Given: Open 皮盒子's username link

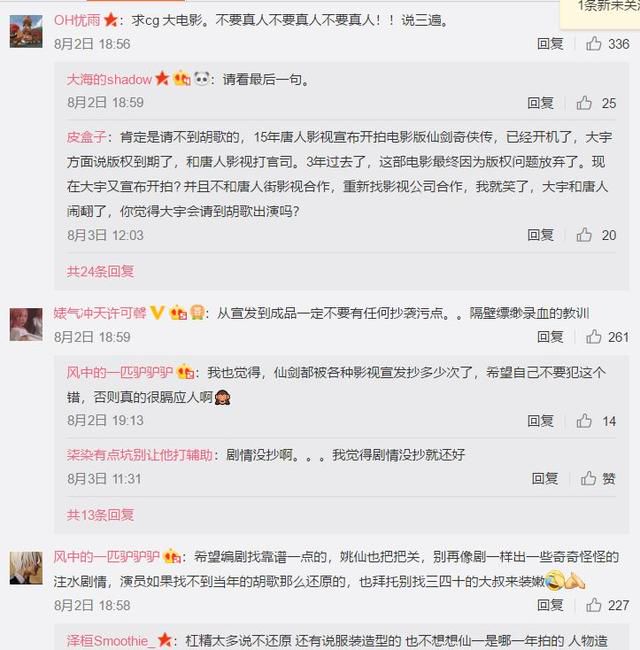Looking at the screenshot, I should coord(86,137).
